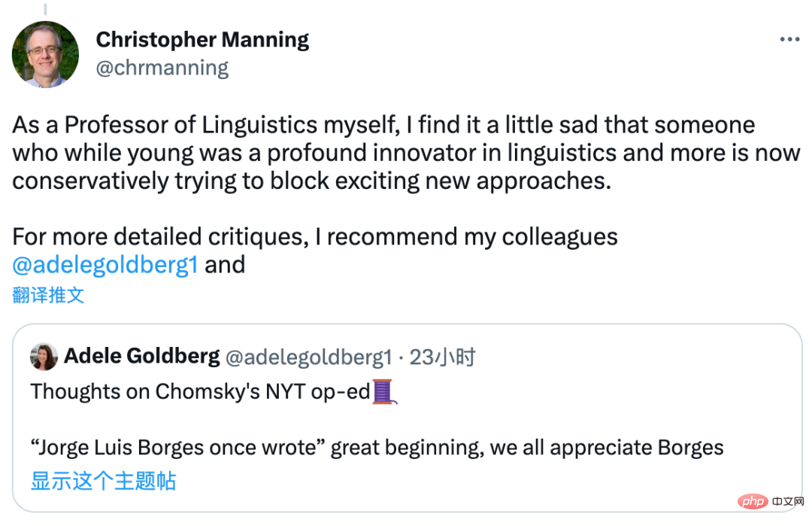Click the Adele Goldberg name in quoted tweet

(142, 356)
